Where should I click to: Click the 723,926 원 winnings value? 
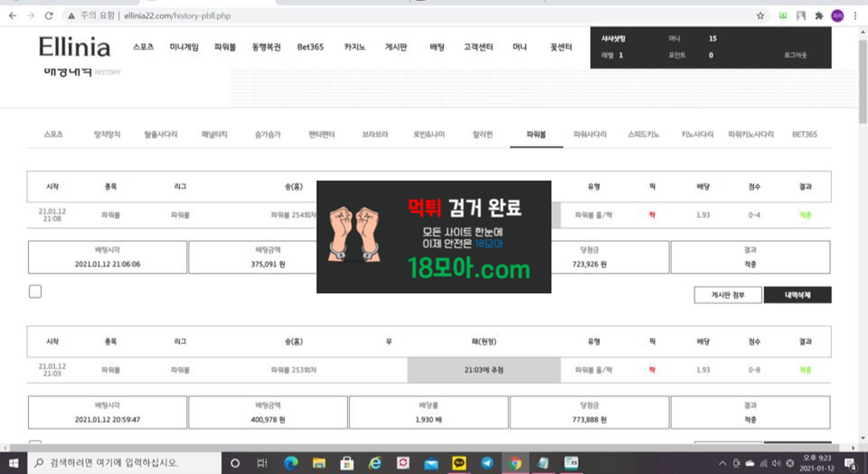pyautogui.click(x=589, y=264)
